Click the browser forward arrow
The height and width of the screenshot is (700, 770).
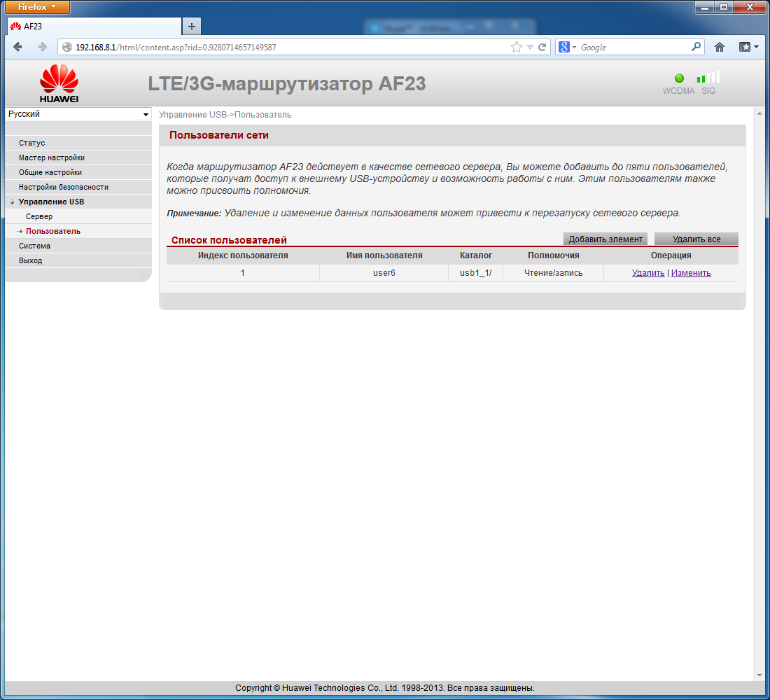point(43,47)
